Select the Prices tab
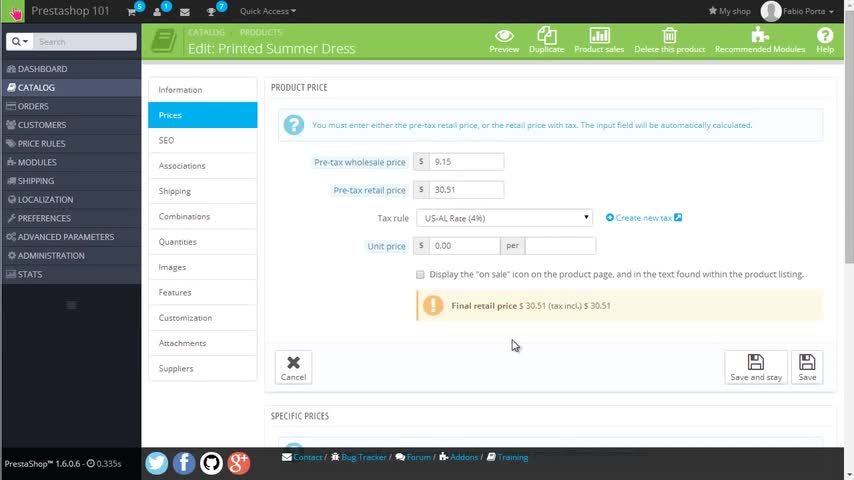The height and width of the screenshot is (480, 854). [203, 115]
